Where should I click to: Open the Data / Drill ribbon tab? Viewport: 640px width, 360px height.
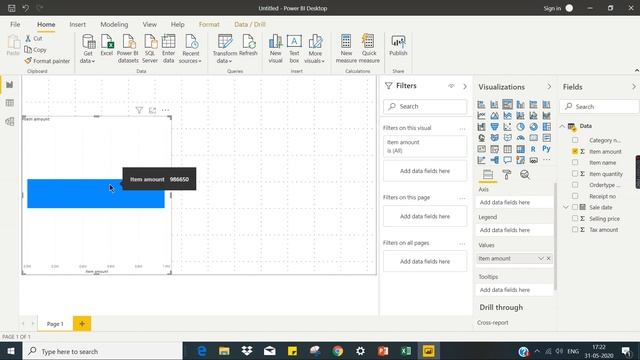(x=250, y=24)
